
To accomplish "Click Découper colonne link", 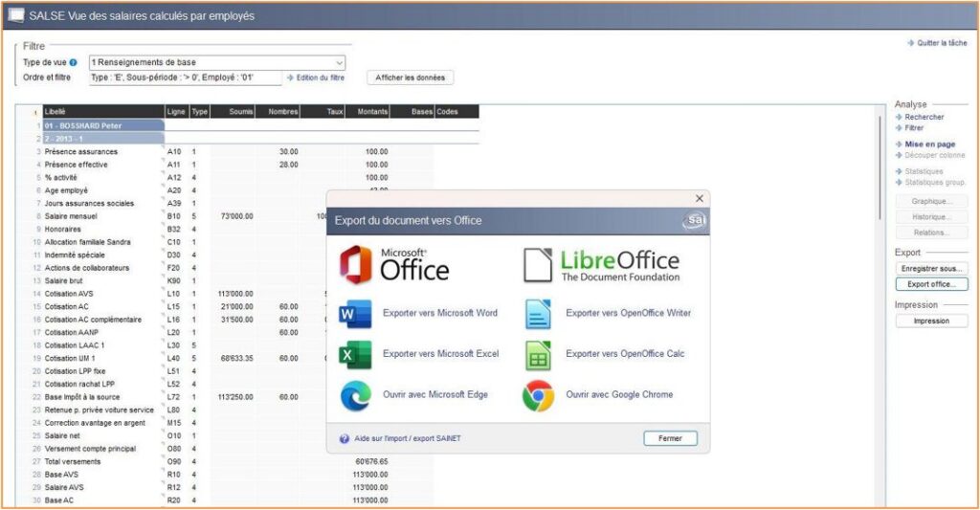I will coord(934,155).
